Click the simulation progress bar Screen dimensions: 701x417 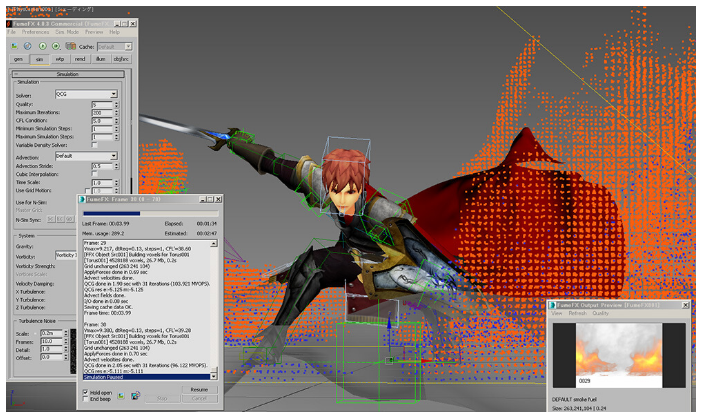click(x=150, y=213)
